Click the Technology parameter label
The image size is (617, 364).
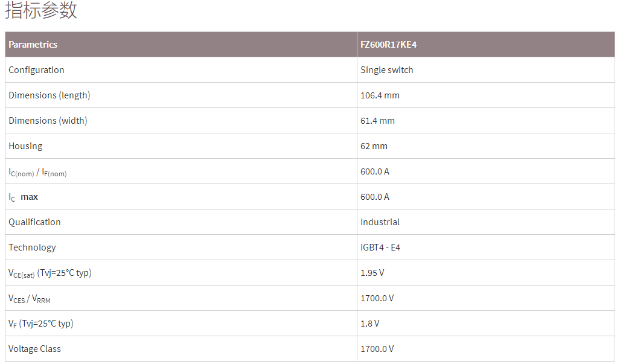32,247
